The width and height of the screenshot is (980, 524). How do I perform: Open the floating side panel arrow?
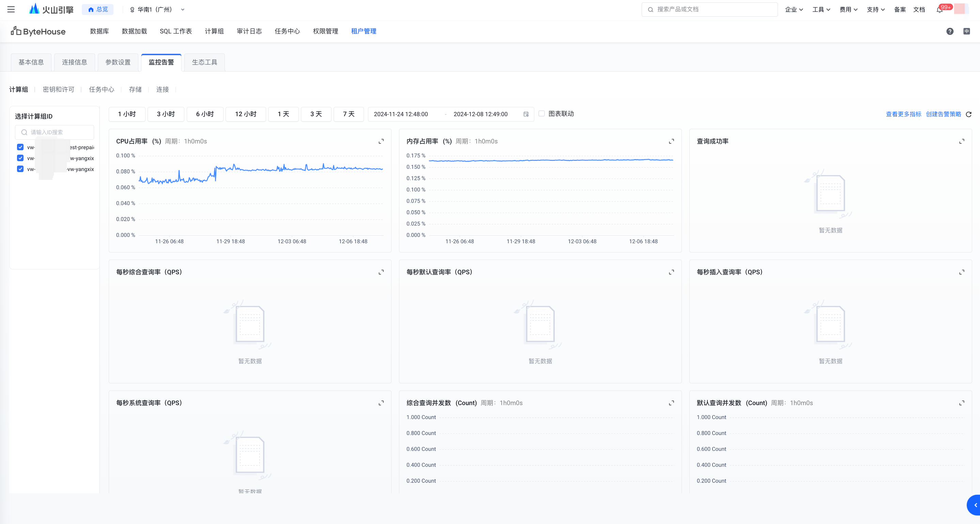(x=974, y=505)
